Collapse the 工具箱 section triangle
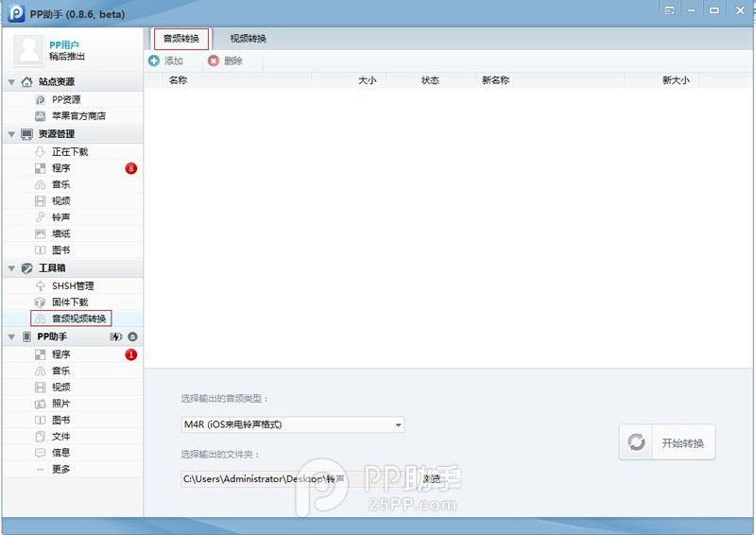 coord(11,268)
